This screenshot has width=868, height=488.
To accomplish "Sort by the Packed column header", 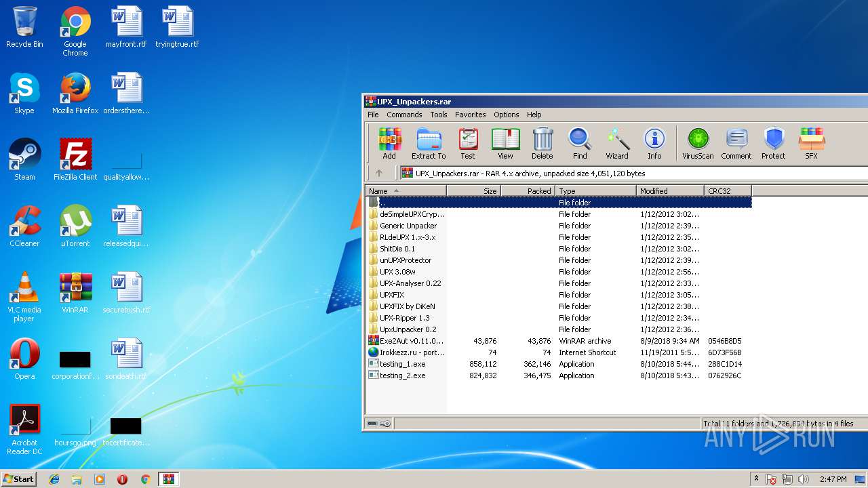I will pos(528,191).
